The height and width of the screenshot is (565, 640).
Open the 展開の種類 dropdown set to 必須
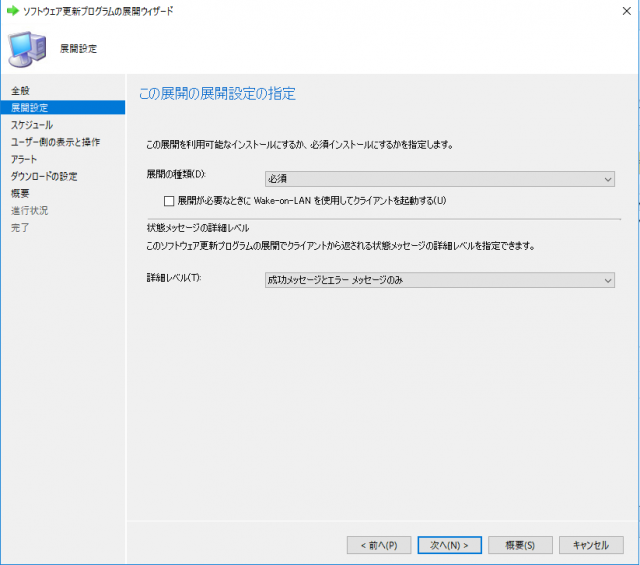438,178
